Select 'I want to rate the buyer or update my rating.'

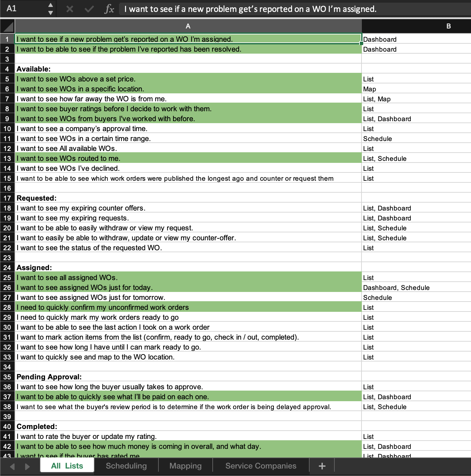pyautogui.click(x=188, y=436)
